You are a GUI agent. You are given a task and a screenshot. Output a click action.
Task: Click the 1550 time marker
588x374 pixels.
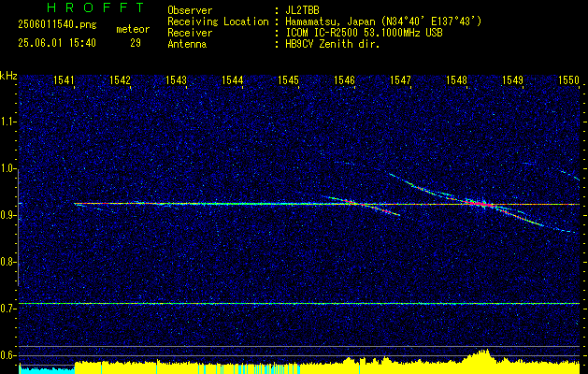tap(569, 79)
